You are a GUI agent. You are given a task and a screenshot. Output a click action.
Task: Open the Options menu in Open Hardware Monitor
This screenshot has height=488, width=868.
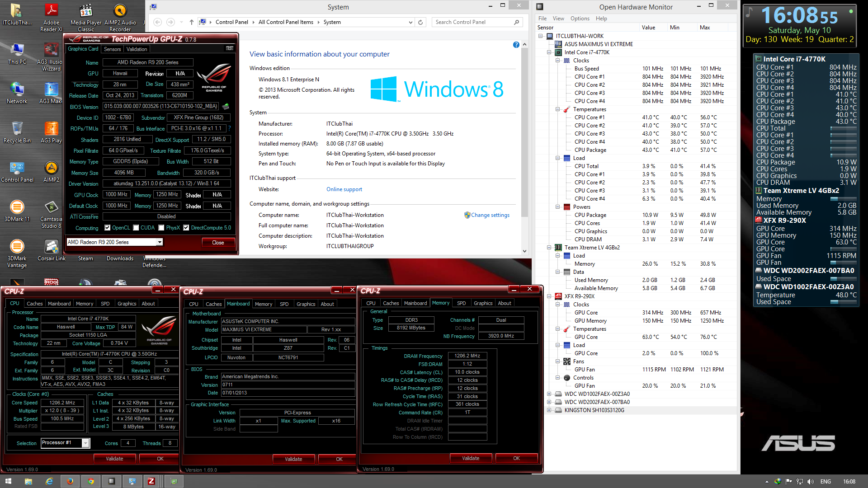[580, 19]
